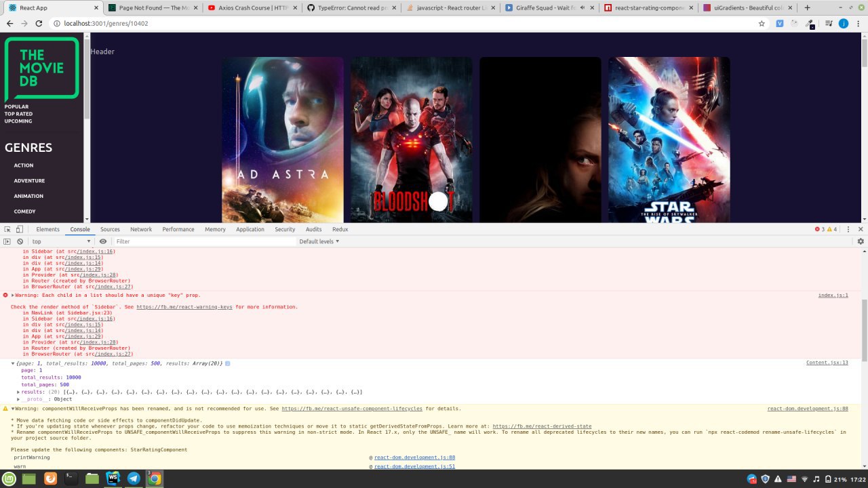Click The Movie DB logo

coord(42,69)
